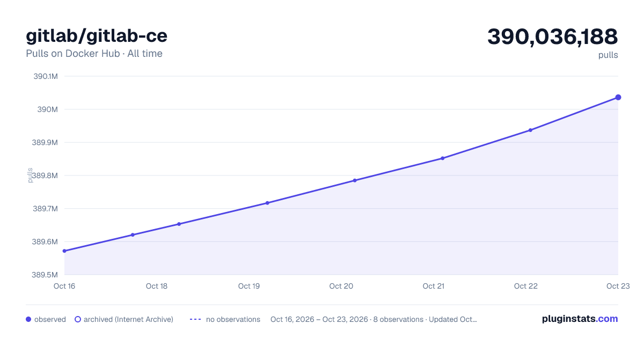This screenshot has height=338, width=644.
Task: Click the gitlab/gitlab-ce chart title
Action: [x=97, y=36]
